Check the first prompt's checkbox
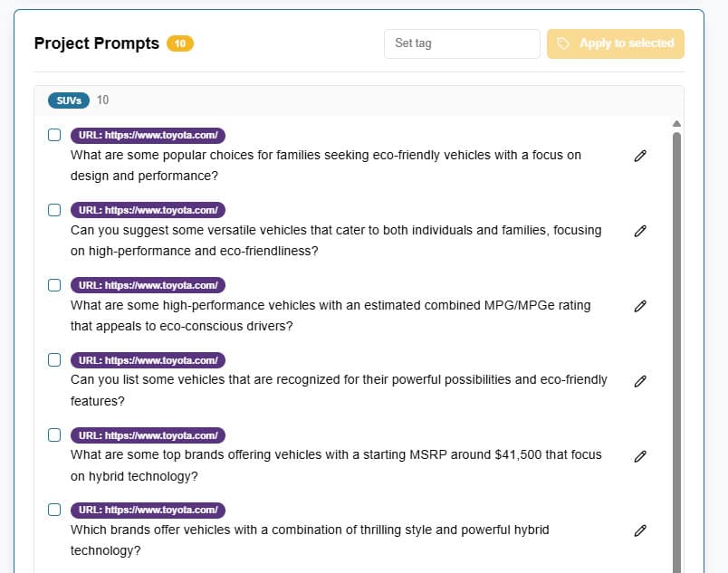This screenshot has width=728, height=573. [x=54, y=134]
